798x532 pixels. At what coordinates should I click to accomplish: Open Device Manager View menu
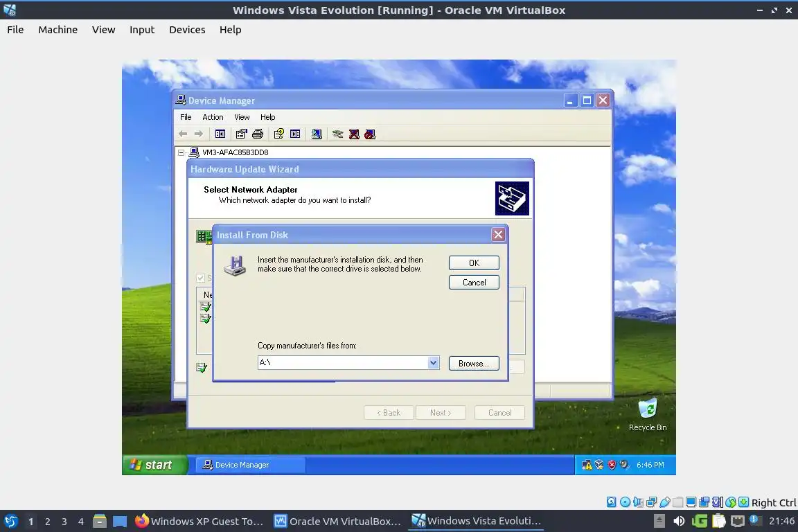pyautogui.click(x=242, y=117)
